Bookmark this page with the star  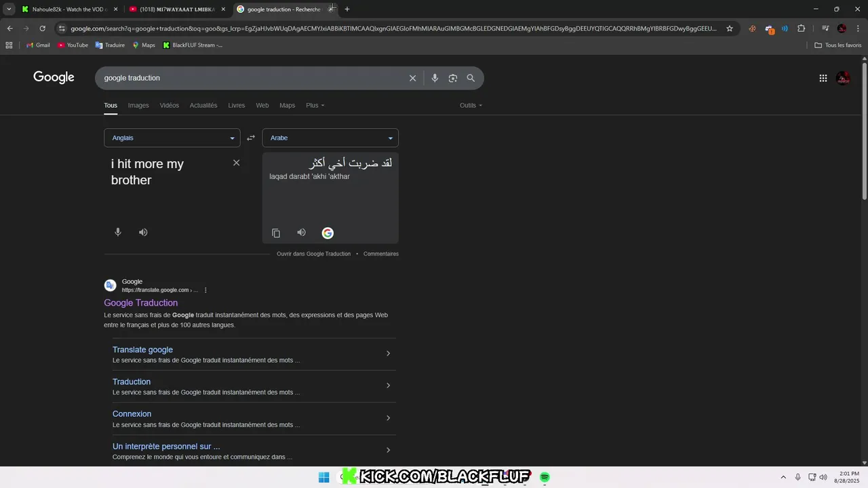click(730, 28)
